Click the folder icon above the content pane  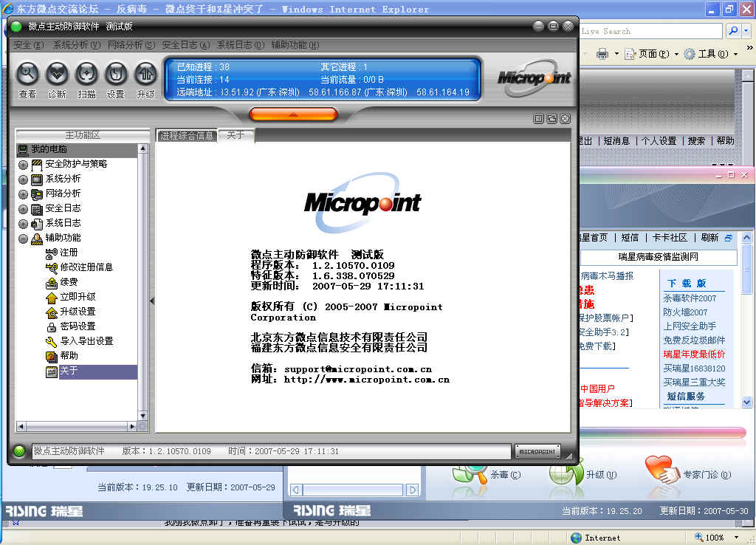(552, 119)
